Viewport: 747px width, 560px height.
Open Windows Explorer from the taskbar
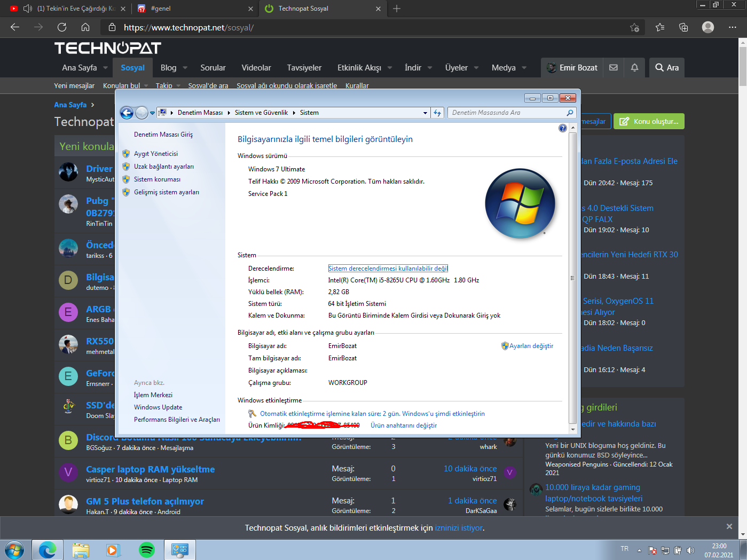81,549
